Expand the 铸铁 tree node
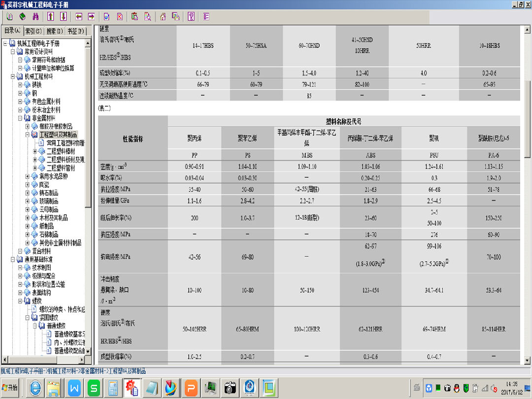 pyautogui.click(x=21, y=85)
